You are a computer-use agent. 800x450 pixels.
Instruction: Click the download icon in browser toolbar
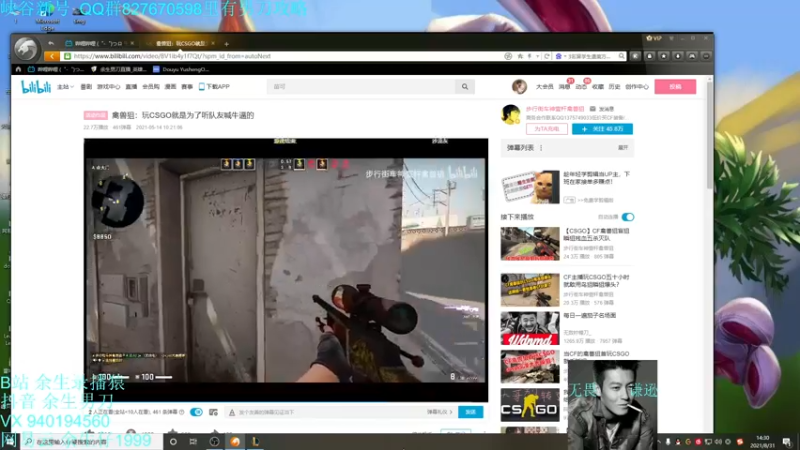678,56
